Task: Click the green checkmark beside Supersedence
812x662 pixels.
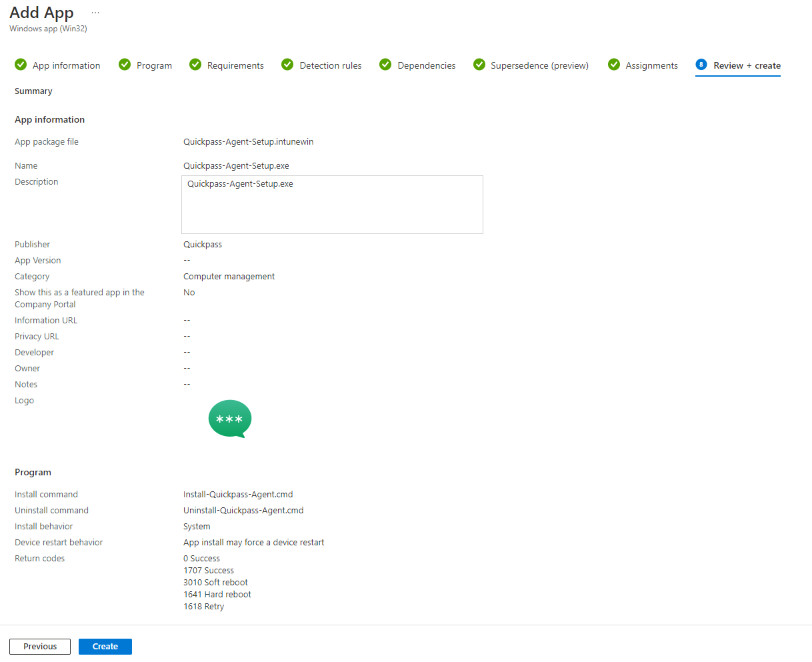Action: (479, 65)
